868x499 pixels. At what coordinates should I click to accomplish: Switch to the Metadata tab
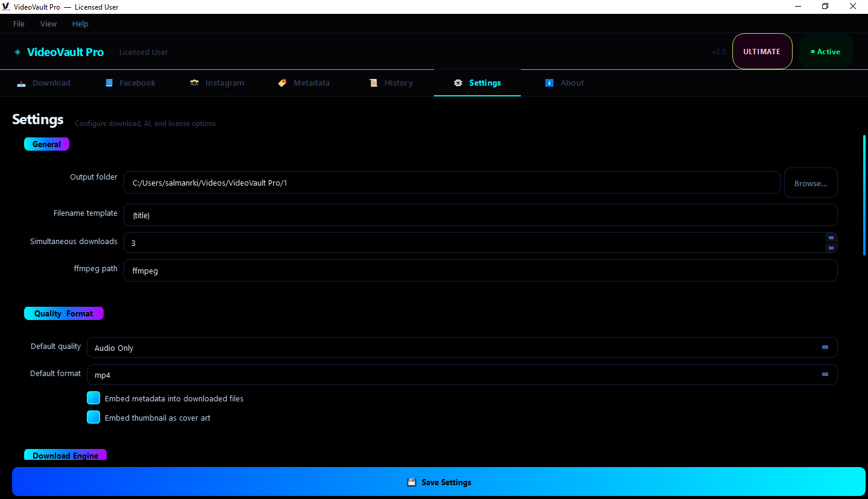point(304,83)
